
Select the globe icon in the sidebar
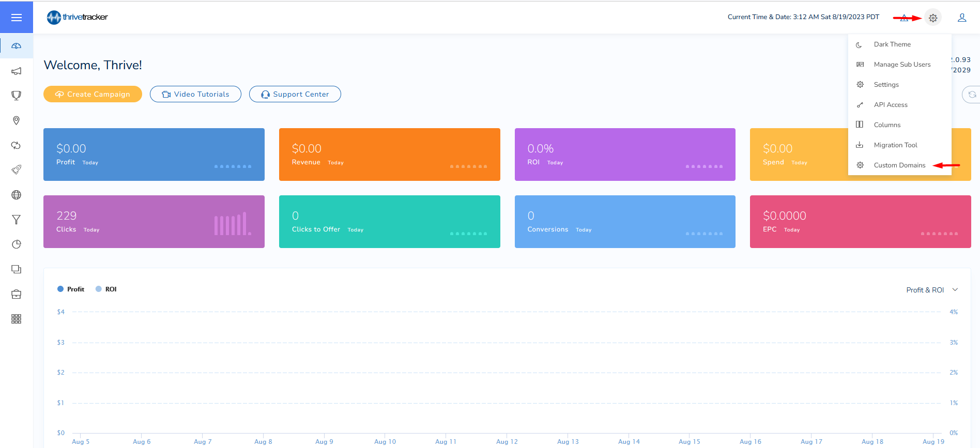tap(17, 195)
